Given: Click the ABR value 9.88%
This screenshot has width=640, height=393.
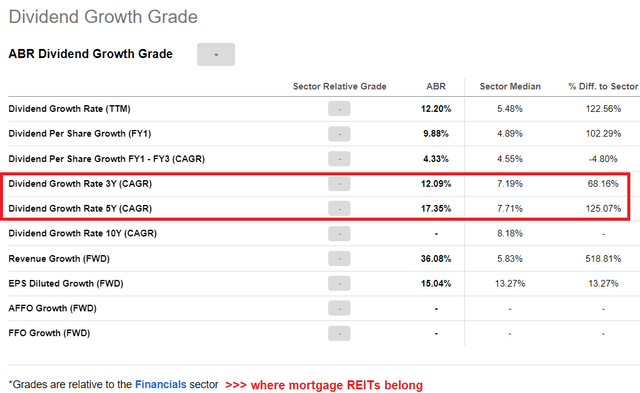Looking at the screenshot, I should pos(436,134).
